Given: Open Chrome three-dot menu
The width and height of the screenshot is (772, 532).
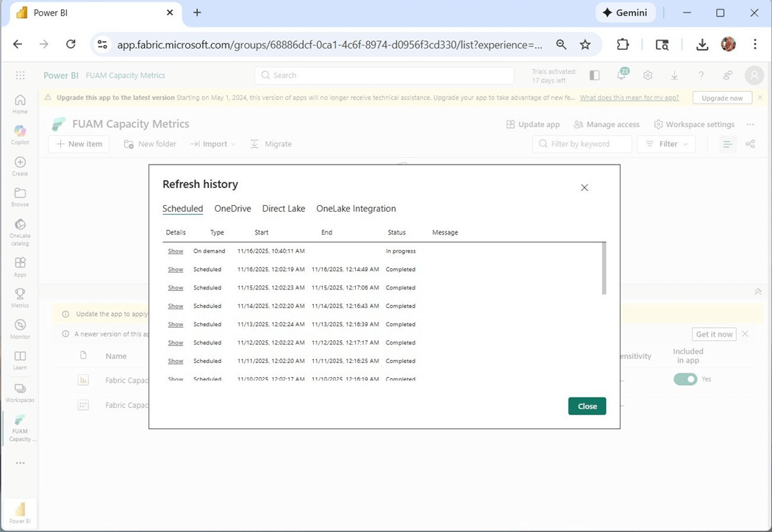Looking at the screenshot, I should click(755, 44).
